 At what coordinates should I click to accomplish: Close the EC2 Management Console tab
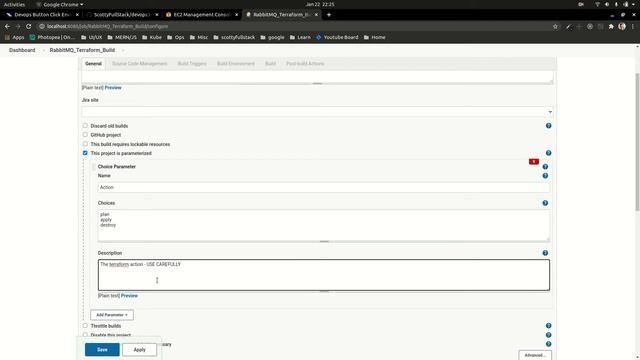click(236, 15)
